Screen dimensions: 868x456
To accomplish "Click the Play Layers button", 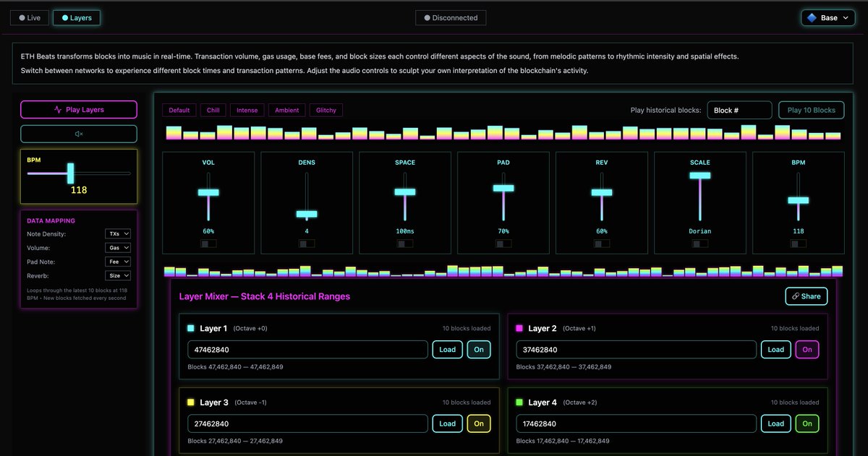I will point(78,110).
